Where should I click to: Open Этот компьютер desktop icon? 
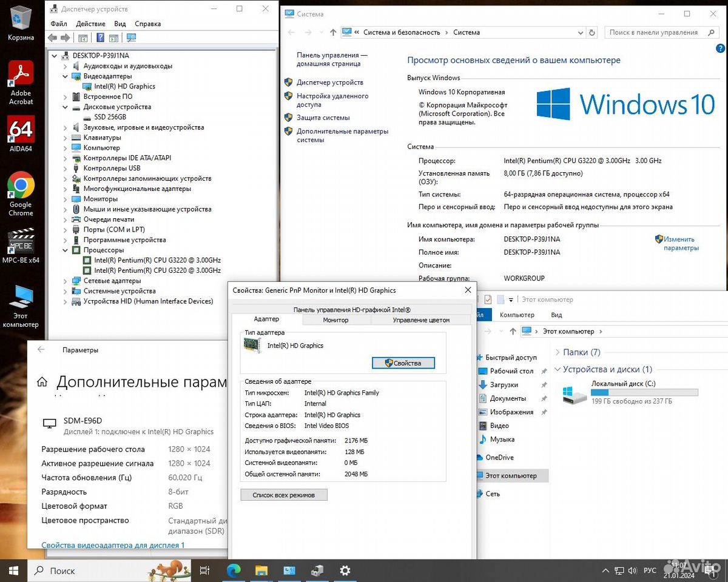click(21, 306)
